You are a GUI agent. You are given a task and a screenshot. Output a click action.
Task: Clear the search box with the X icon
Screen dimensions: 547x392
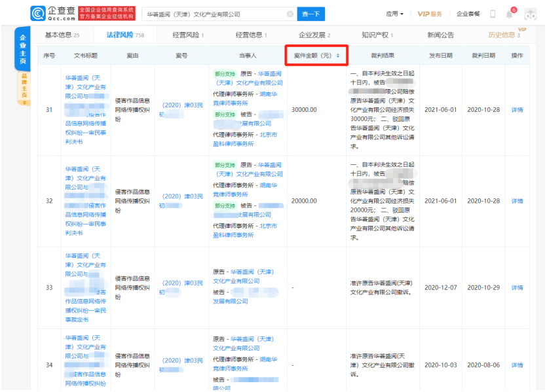(290, 14)
